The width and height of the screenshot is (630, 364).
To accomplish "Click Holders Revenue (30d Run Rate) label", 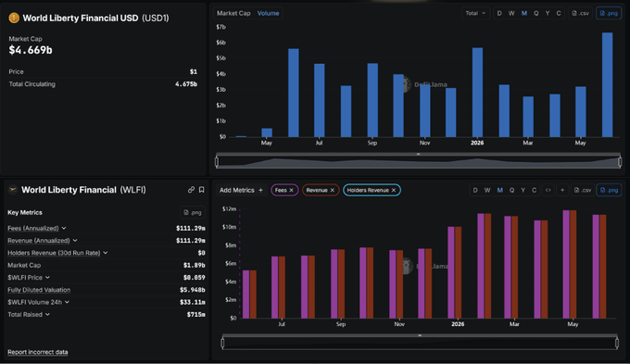I will [x=54, y=253].
